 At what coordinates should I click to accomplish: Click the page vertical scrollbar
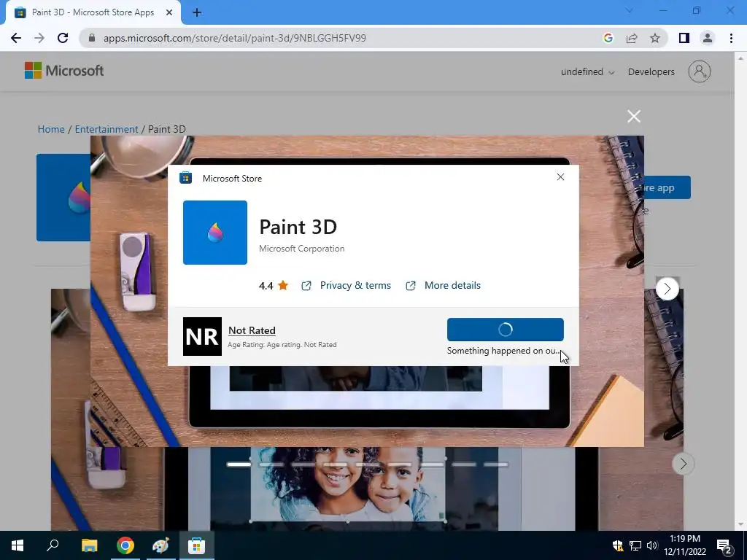tap(740, 290)
